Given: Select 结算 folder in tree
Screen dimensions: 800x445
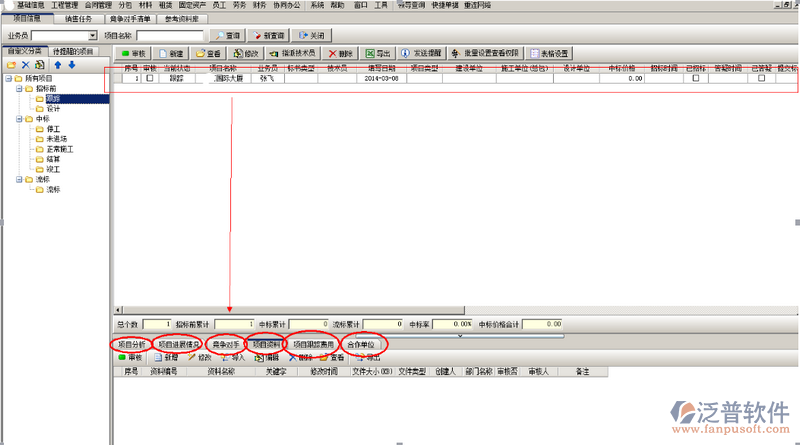Looking at the screenshot, I should click(x=53, y=159).
